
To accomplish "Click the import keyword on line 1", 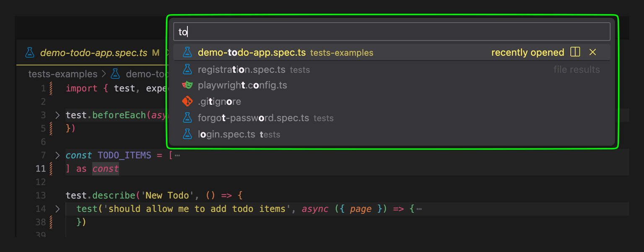I will [82, 88].
